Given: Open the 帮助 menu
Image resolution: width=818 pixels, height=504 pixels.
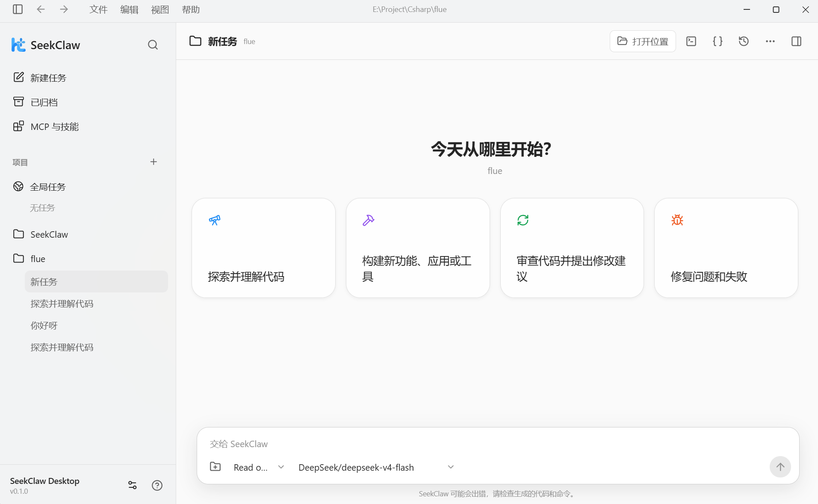Looking at the screenshot, I should click(x=191, y=9).
